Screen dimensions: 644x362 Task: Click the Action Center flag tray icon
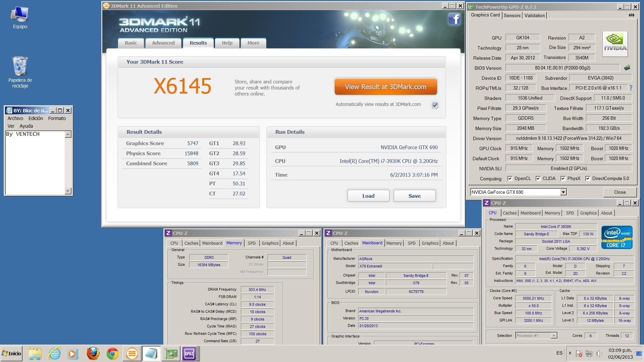point(579,353)
